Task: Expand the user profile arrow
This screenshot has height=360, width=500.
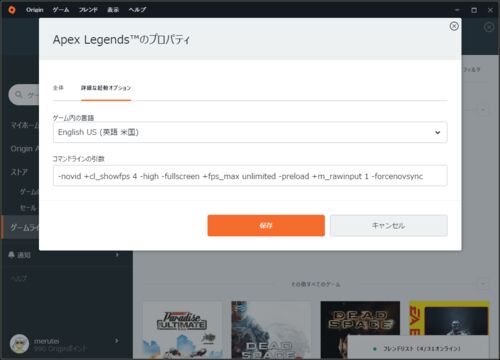Action: click(x=117, y=341)
